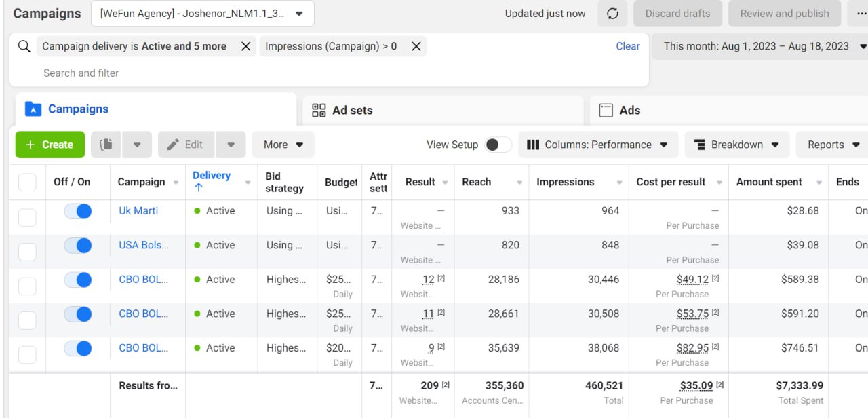Image resolution: width=868 pixels, height=418 pixels.
Task: Toggle off campaign with $746.51 spent
Action: (x=78, y=348)
